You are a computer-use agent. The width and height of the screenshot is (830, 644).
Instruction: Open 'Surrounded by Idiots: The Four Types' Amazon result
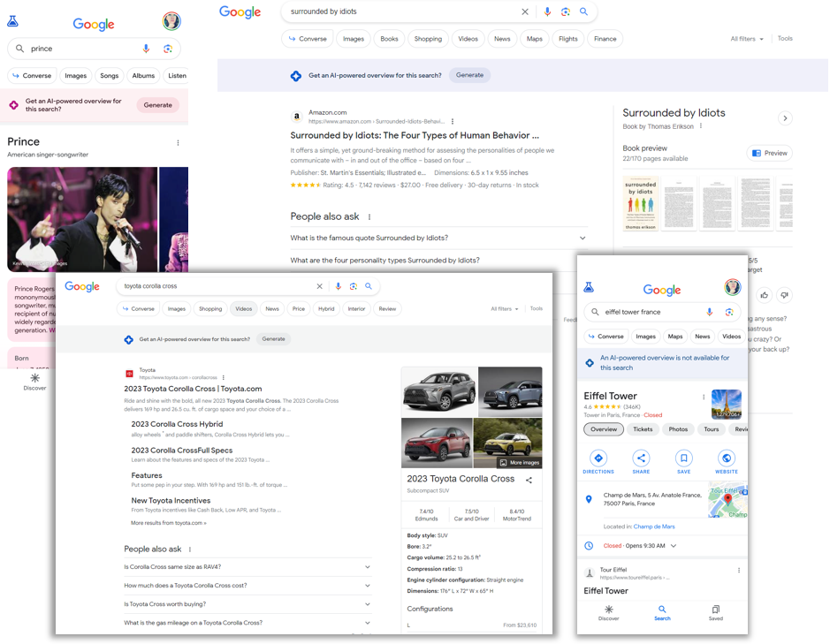point(415,135)
